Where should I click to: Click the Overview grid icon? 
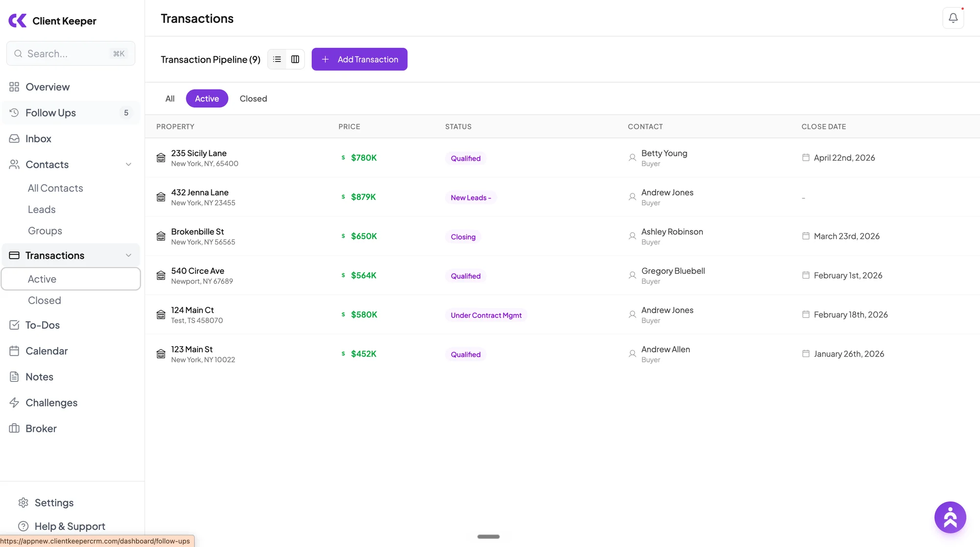pyautogui.click(x=14, y=87)
